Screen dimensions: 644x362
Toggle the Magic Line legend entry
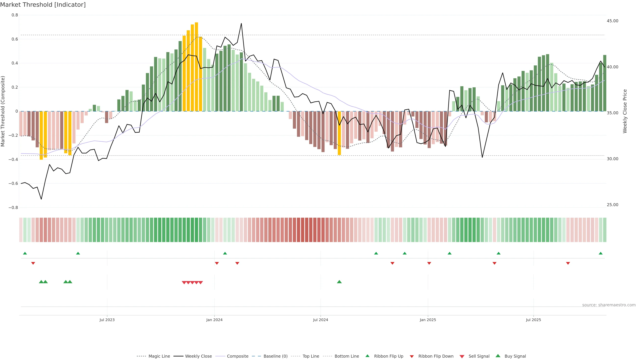159,356
